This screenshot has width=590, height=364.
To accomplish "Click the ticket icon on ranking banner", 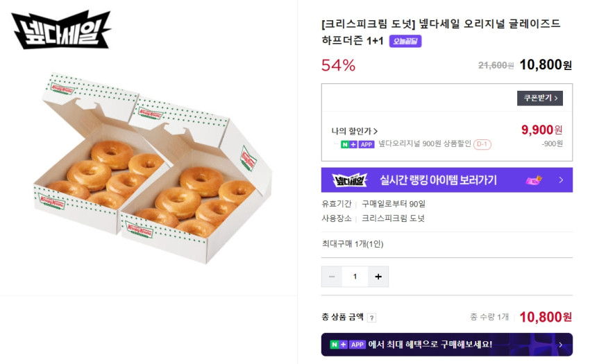I will (x=534, y=180).
